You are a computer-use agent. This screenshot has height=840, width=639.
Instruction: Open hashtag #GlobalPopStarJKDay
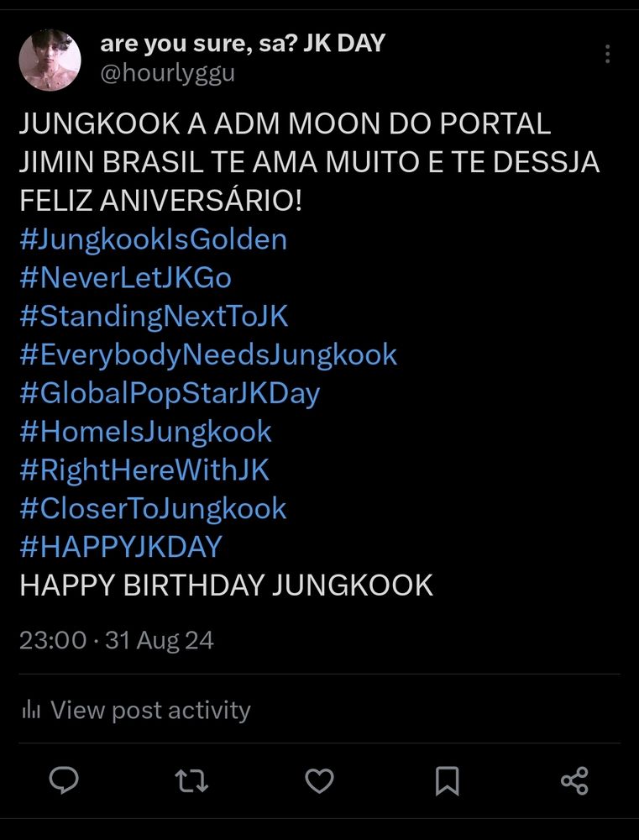pos(170,394)
